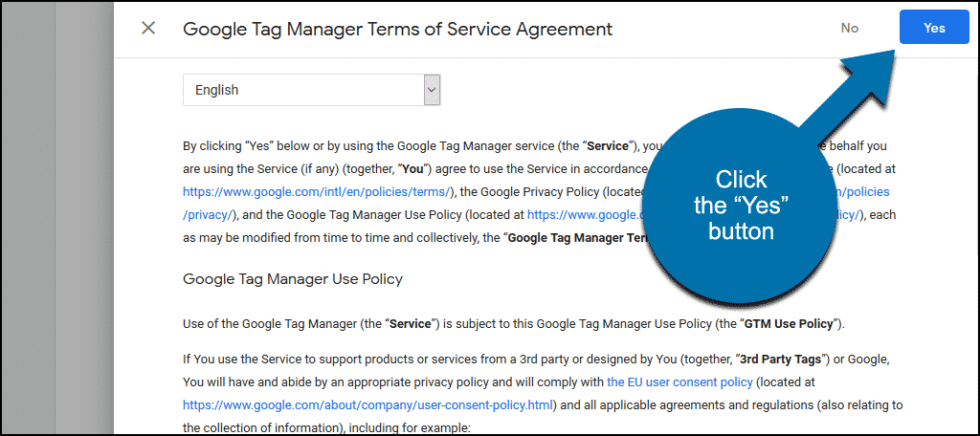Click the bold '3rd Party Tags' text
980x436 pixels.
point(780,360)
